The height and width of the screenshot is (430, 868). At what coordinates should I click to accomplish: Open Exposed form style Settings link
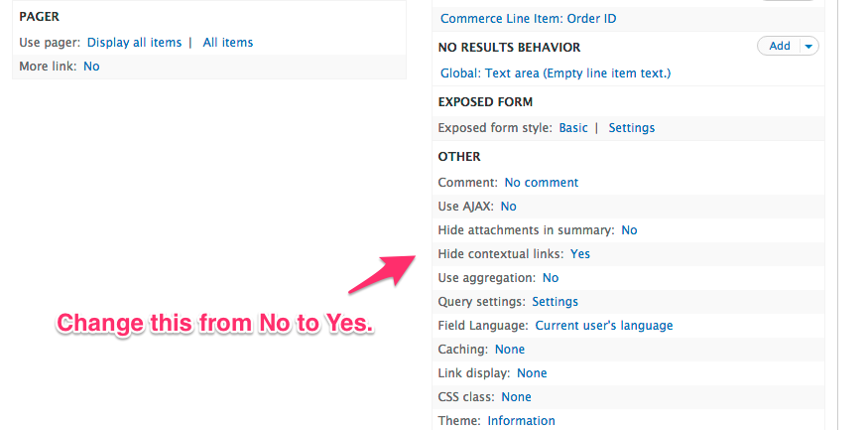click(632, 128)
